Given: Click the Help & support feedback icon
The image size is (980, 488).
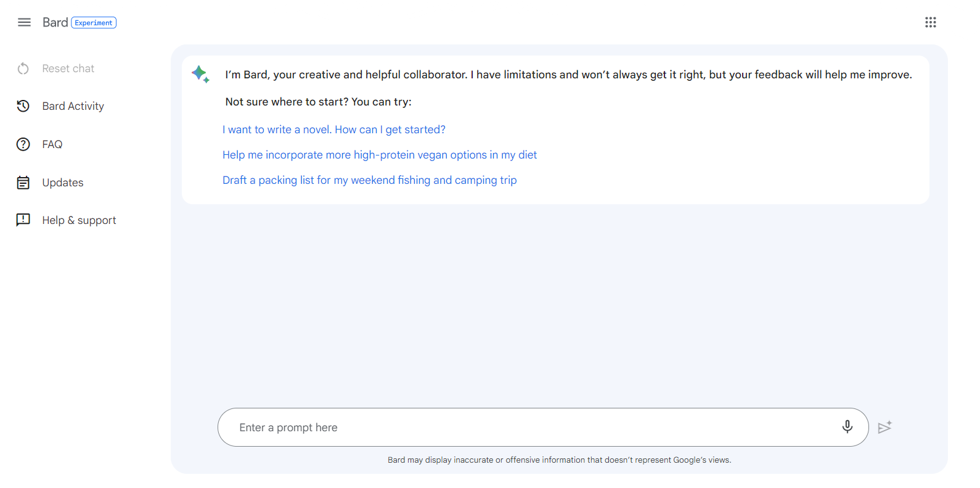Looking at the screenshot, I should coord(23,220).
